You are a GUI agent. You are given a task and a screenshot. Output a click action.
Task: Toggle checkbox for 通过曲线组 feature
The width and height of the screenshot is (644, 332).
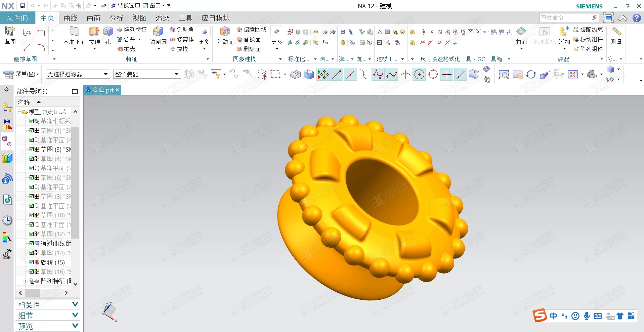pos(32,243)
